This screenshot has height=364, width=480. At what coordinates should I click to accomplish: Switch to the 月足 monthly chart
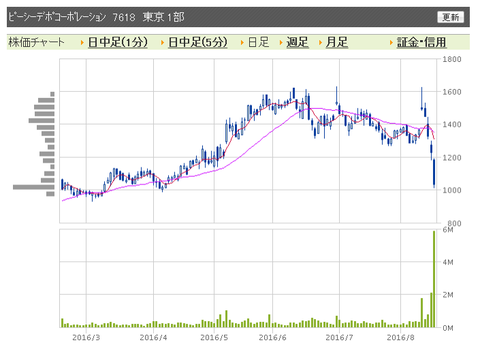click(x=337, y=42)
